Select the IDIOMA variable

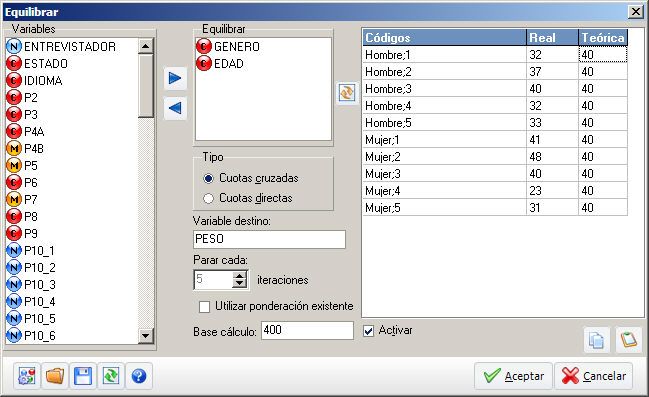pos(35,80)
